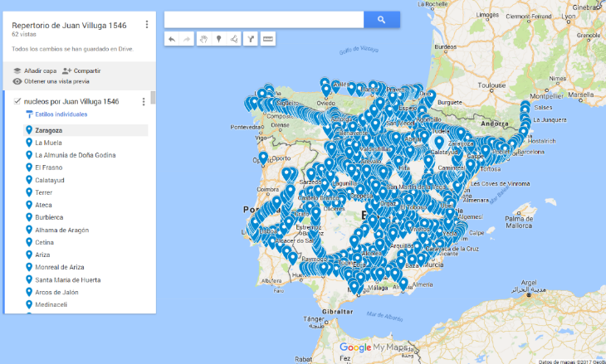
Task: Click the pin icon beside Zaragoza
Action: tap(29, 130)
